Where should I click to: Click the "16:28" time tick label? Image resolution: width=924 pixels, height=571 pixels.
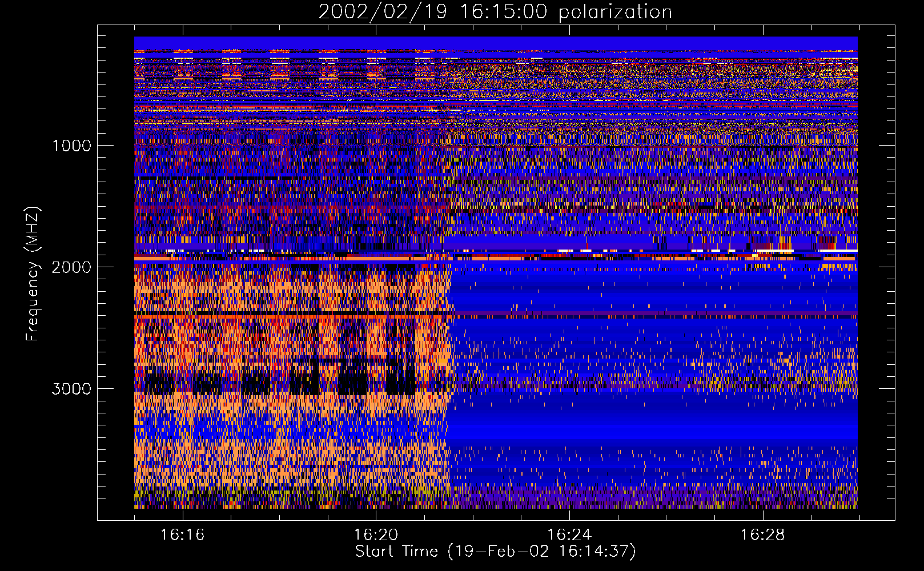[763, 534]
